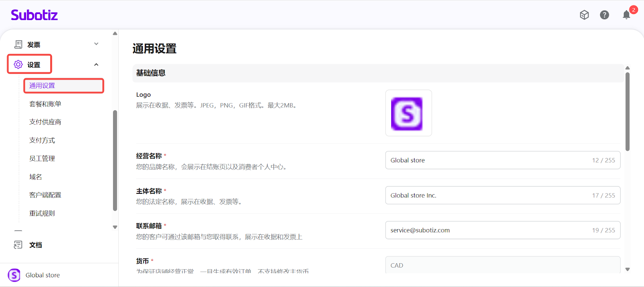Click the Global store avatar icon

(14, 275)
